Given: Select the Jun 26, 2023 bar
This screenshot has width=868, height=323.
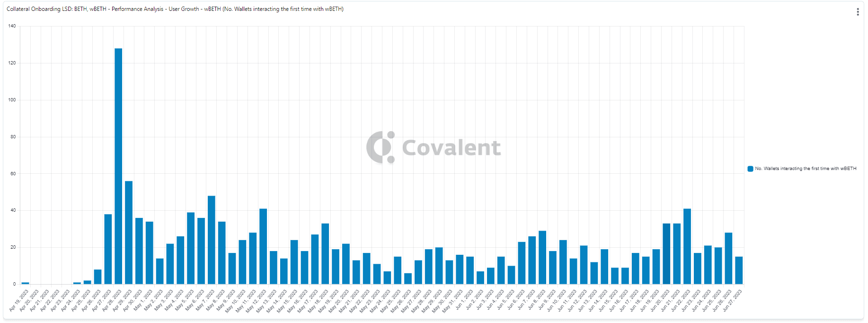Looking at the screenshot, I should tap(728, 259).
